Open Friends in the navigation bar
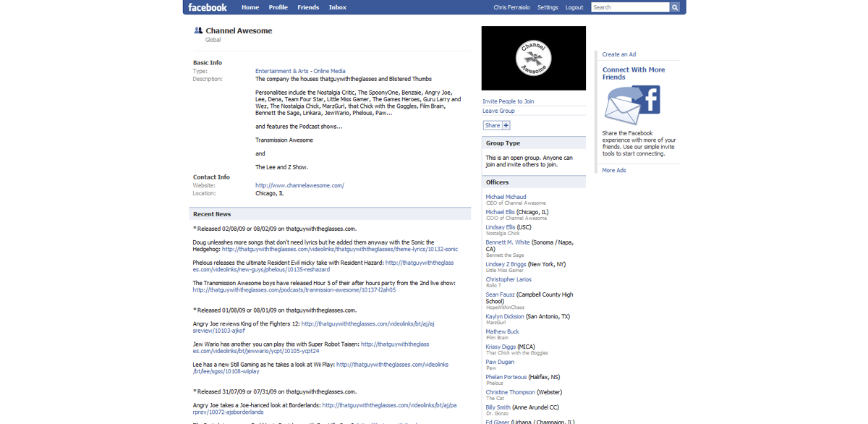Screen dimensions: 868x424 pos(308,7)
